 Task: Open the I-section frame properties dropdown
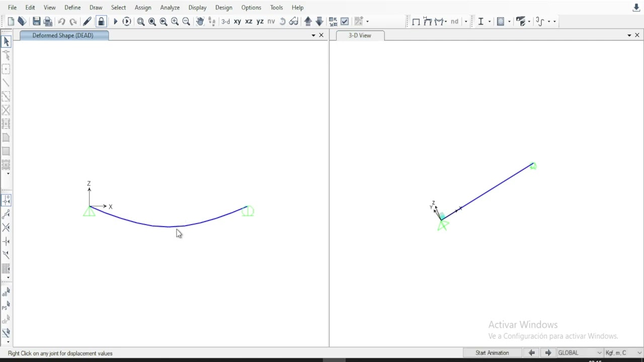coord(490,21)
